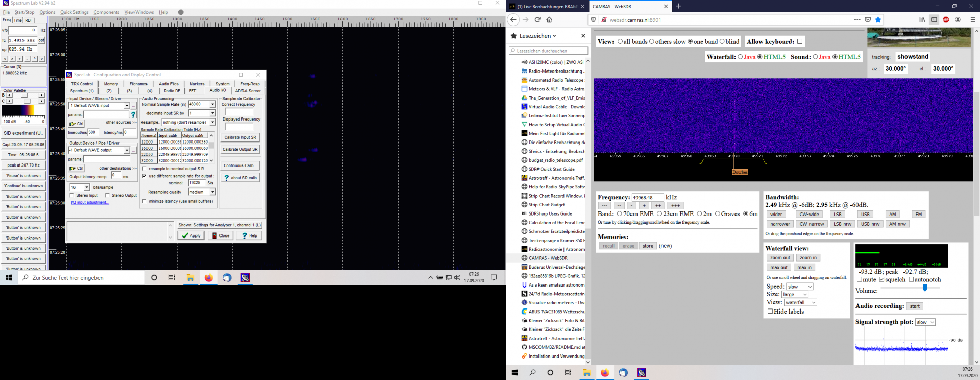980x380 pixels.
Task: Select the Graves band radio button
Action: pos(718,214)
